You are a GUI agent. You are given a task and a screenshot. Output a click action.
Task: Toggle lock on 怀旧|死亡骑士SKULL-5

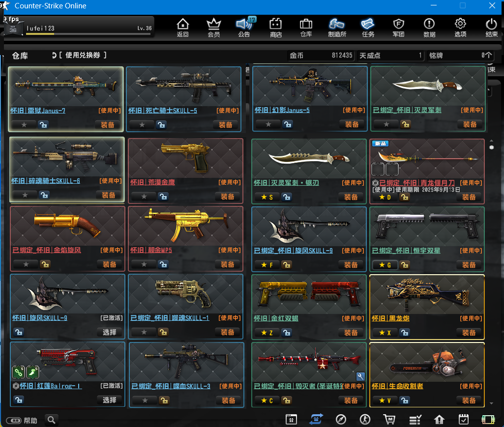click(x=162, y=125)
